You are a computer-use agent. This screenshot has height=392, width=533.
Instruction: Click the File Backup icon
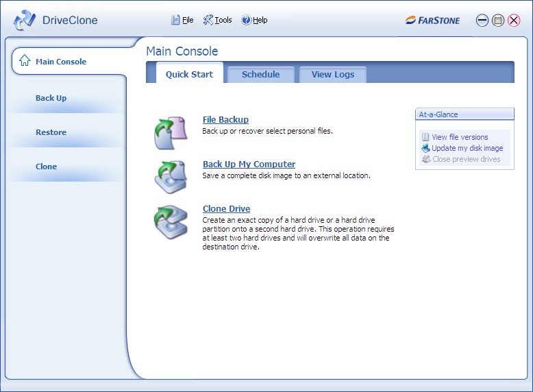[x=169, y=132]
